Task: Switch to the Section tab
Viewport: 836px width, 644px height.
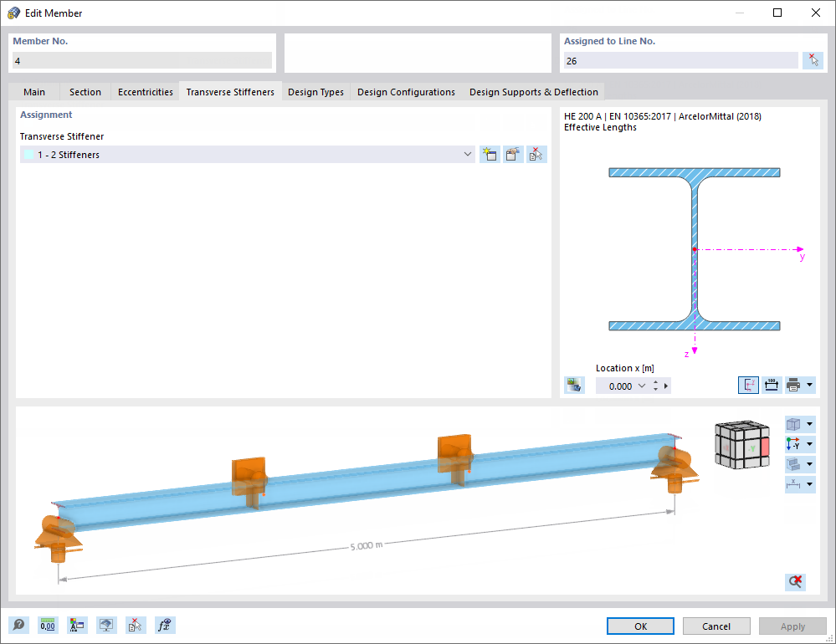Action: (85, 92)
